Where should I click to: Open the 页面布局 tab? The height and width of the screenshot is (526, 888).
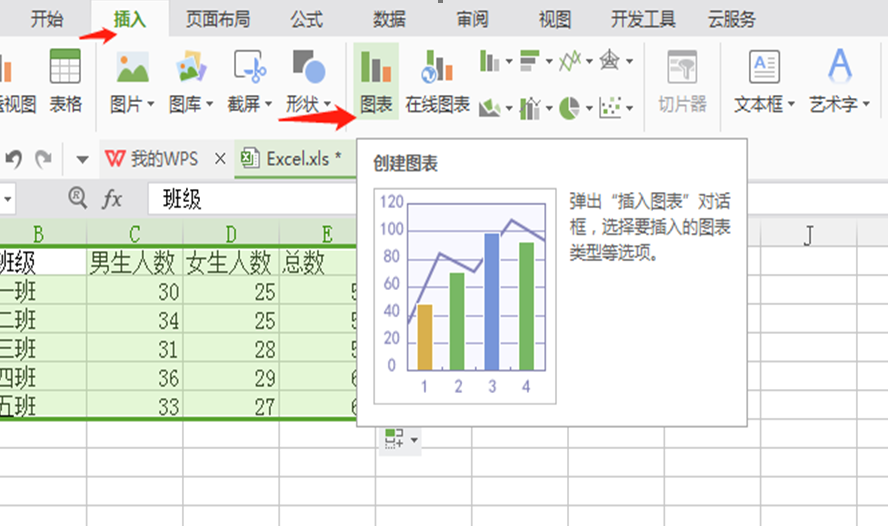coord(218,19)
